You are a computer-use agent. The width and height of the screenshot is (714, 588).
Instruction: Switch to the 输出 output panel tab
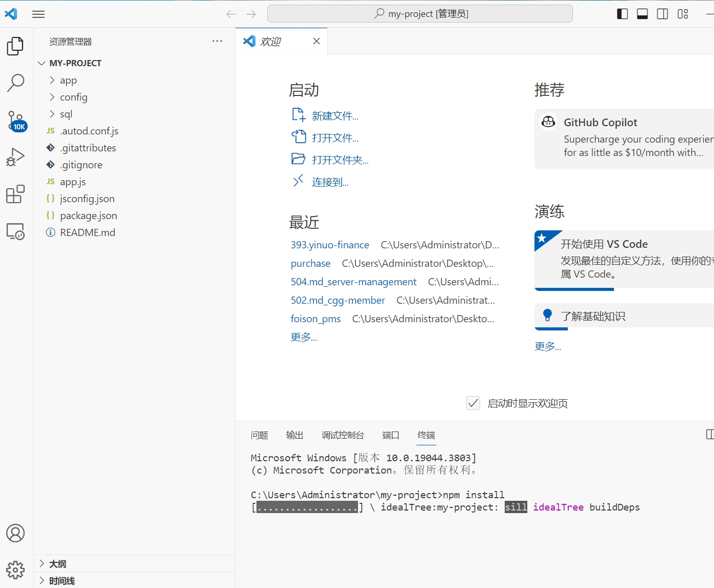tap(294, 435)
